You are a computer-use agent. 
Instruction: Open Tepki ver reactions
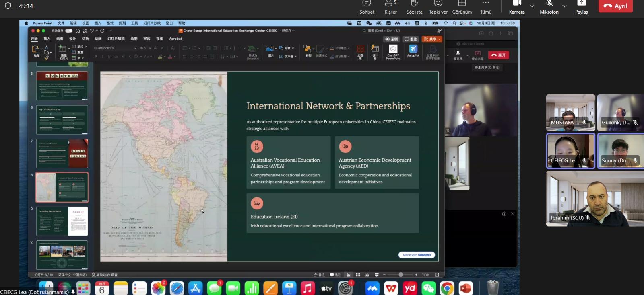pyautogui.click(x=438, y=7)
